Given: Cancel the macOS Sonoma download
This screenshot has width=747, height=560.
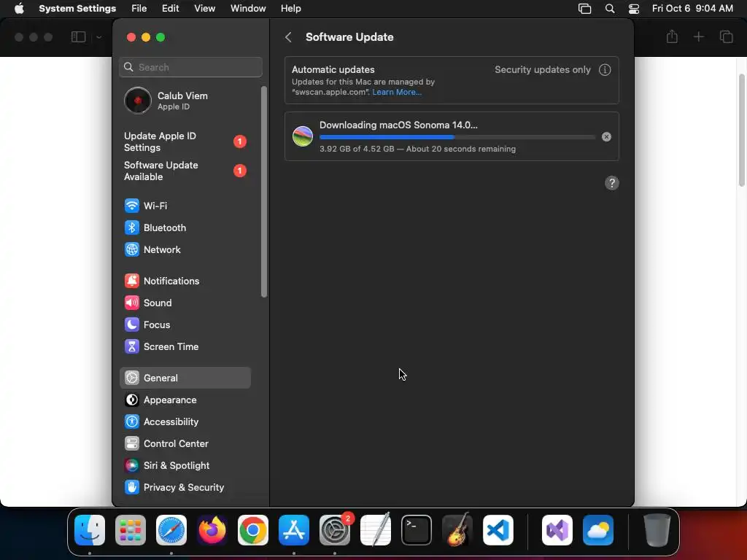Looking at the screenshot, I should pos(606,136).
